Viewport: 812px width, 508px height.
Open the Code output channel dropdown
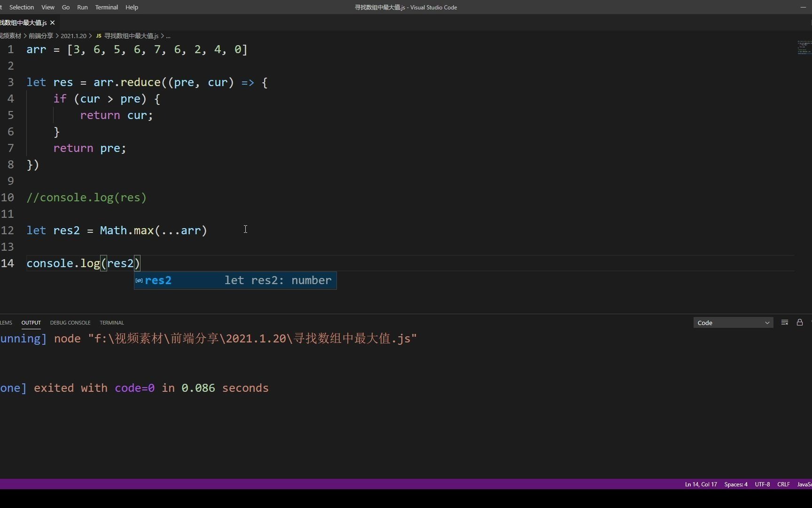733,323
